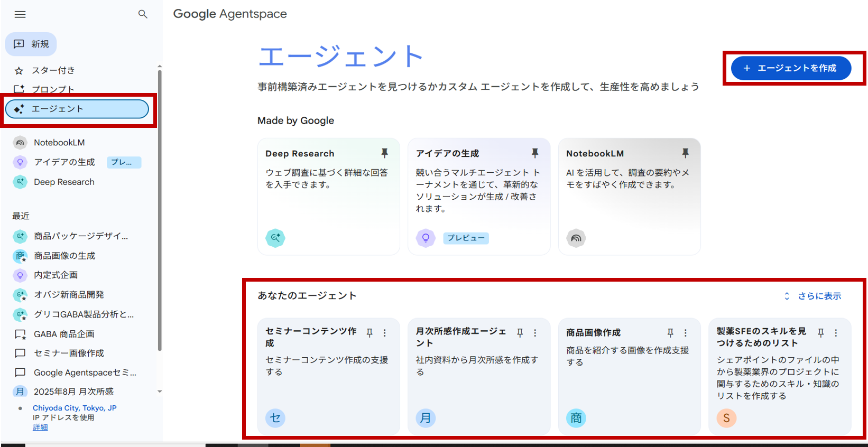Click the Chiyoda City, Tokyo, JP link

[x=75, y=408]
